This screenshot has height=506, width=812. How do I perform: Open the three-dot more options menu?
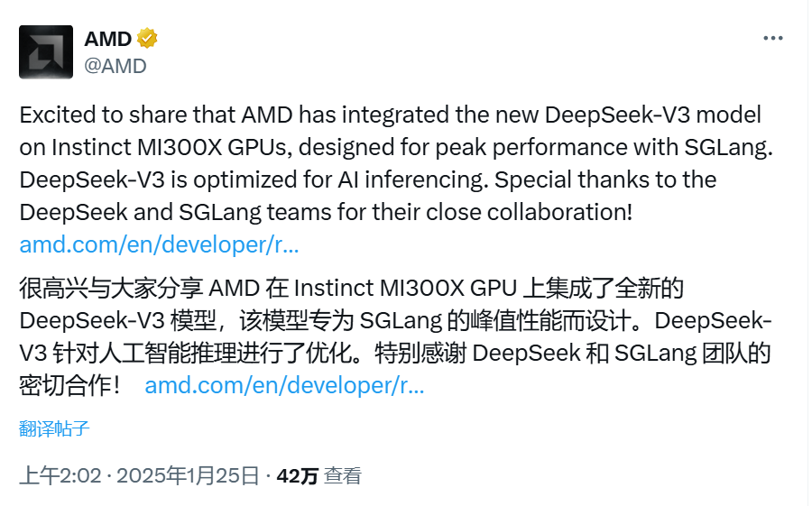(772, 38)
